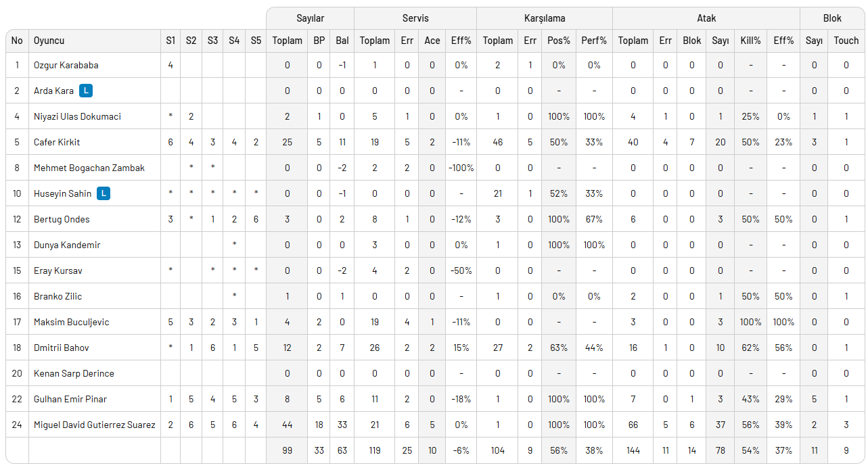The image size is (868, 474).
Task: Sort by the Kill% column
Action: 750,41
